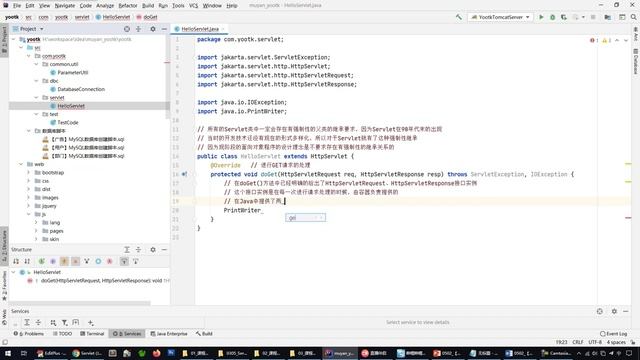
Task: Open services in new tab icon
Action: point(76,322)
